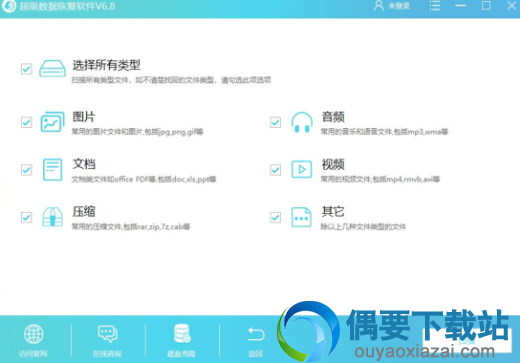The height and width of the screenshot is (363, 520).
Task: Click the description mentioning mp3,wma
Action: coord(384,132)
